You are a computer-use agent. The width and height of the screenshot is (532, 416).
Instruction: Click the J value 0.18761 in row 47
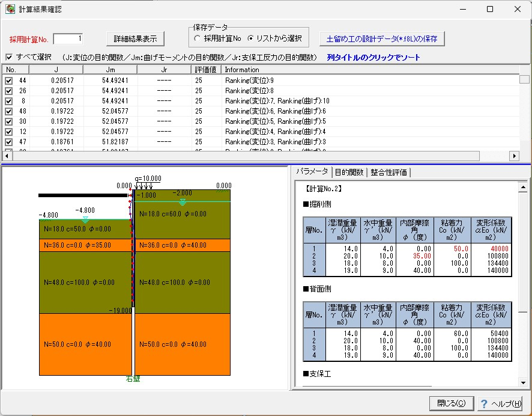(x=62, y=142)
